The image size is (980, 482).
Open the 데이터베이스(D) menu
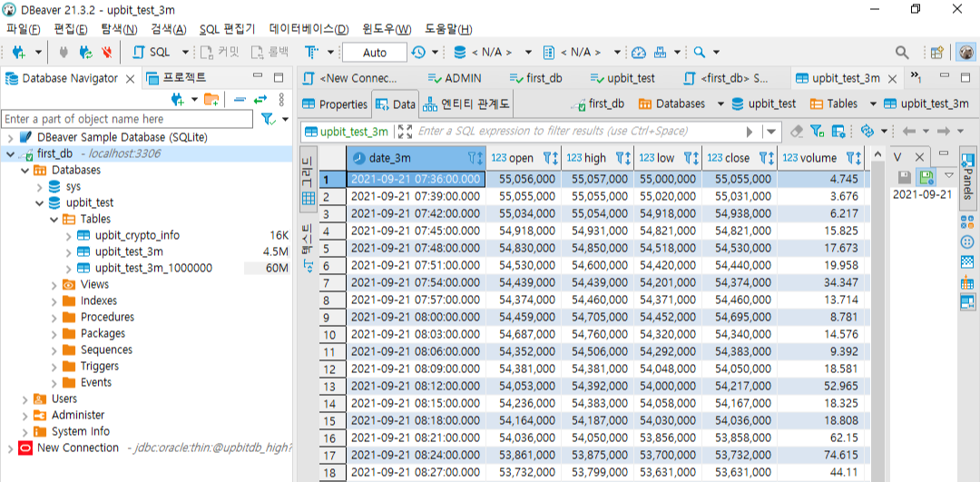309,29
